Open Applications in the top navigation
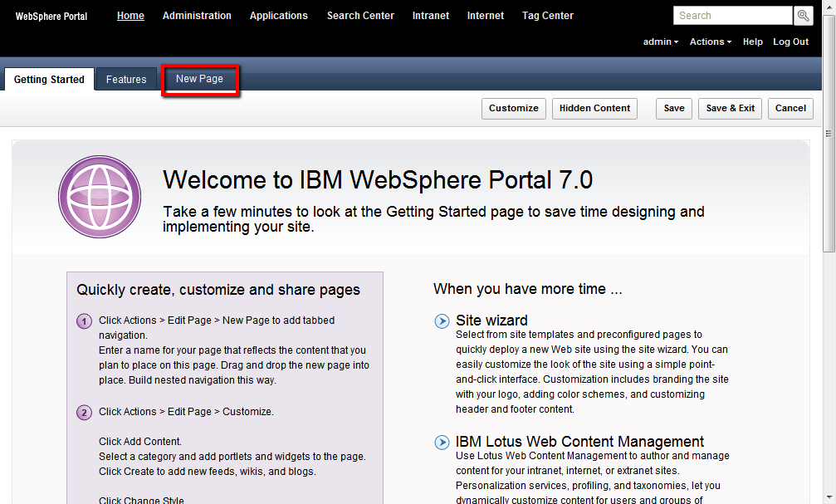836x504 pixels. tap(279, 16)
